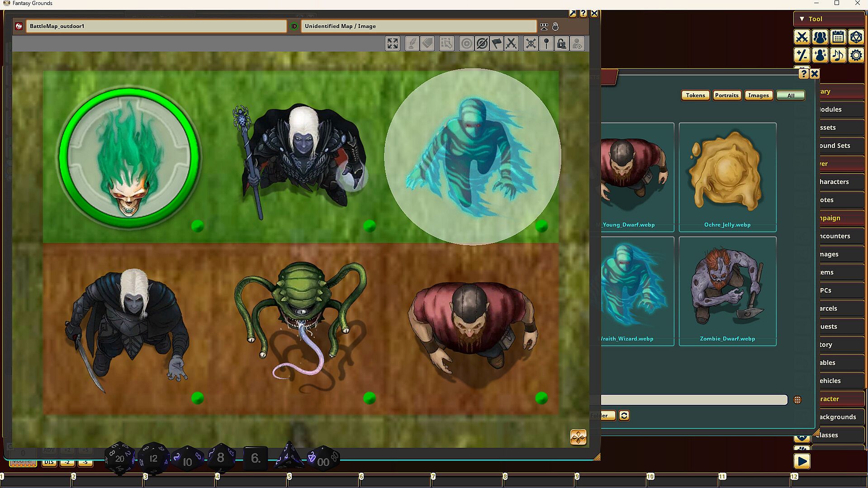Pick the d6 die
The width and height of the screenshot is (868, 488).
(x=256, y=458)
